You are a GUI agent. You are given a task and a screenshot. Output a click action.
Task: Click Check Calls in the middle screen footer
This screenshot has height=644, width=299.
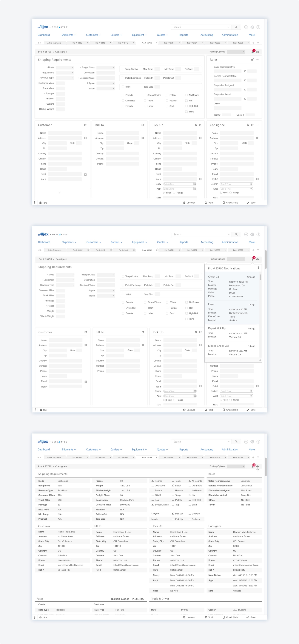click(230, 410)
